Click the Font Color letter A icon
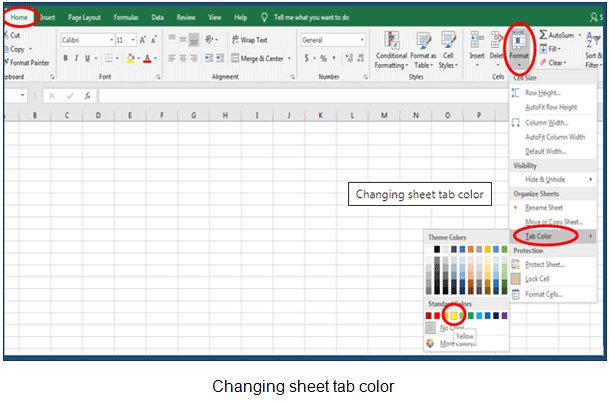The image size is (610, 402). (147, 58)
